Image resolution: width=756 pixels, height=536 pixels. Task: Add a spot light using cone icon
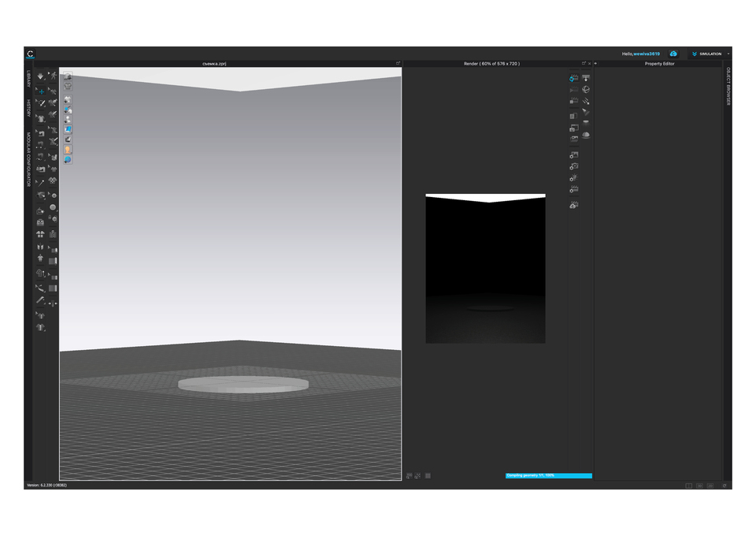[586, 112]
